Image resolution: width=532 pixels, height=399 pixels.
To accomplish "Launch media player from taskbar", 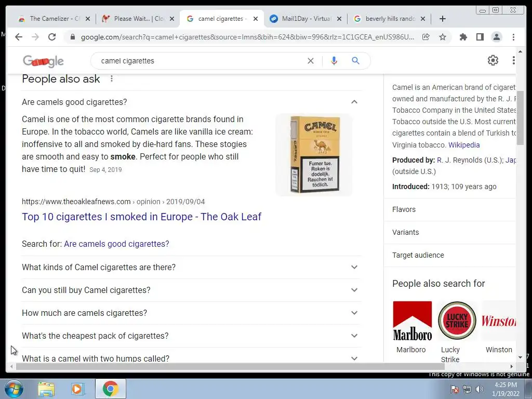I will click(77, 389).
